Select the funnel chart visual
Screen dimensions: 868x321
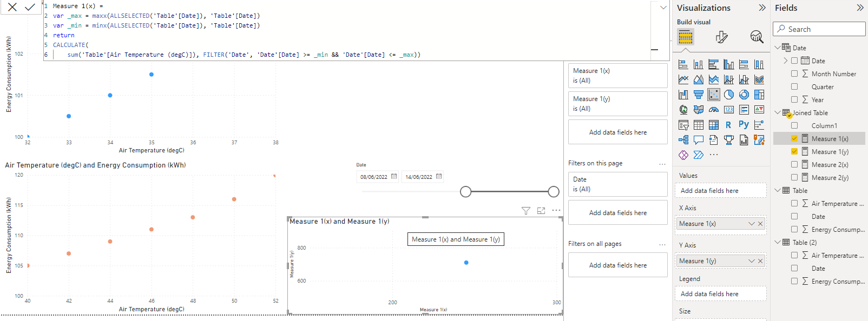pyautogui.click(x=699, y=95)
